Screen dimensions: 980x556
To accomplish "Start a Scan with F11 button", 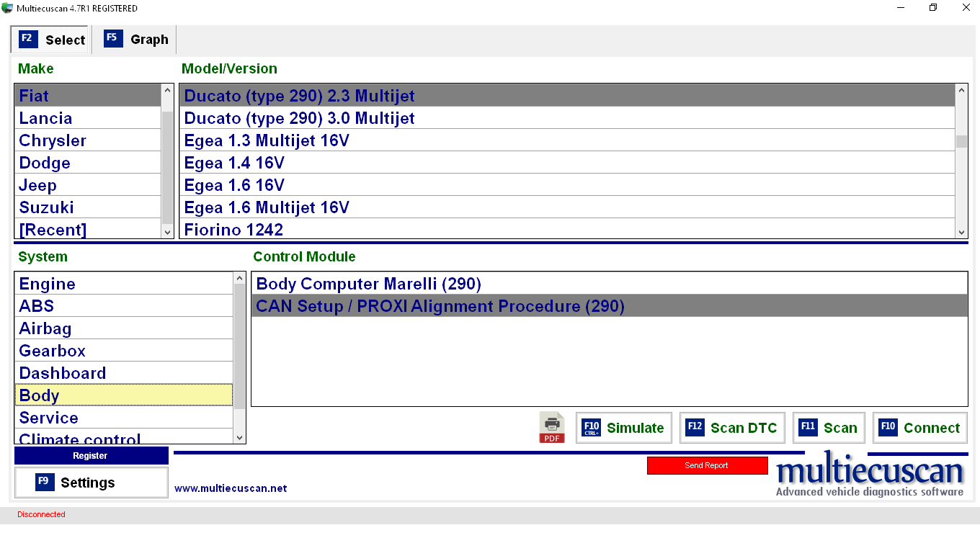I will [829, 428].
